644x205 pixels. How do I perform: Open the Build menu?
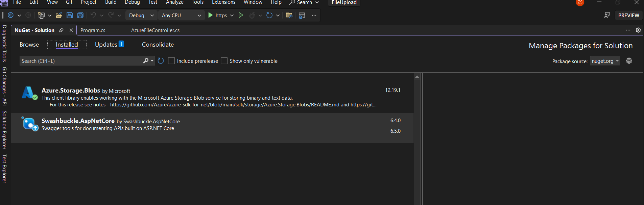click(111, 2)
